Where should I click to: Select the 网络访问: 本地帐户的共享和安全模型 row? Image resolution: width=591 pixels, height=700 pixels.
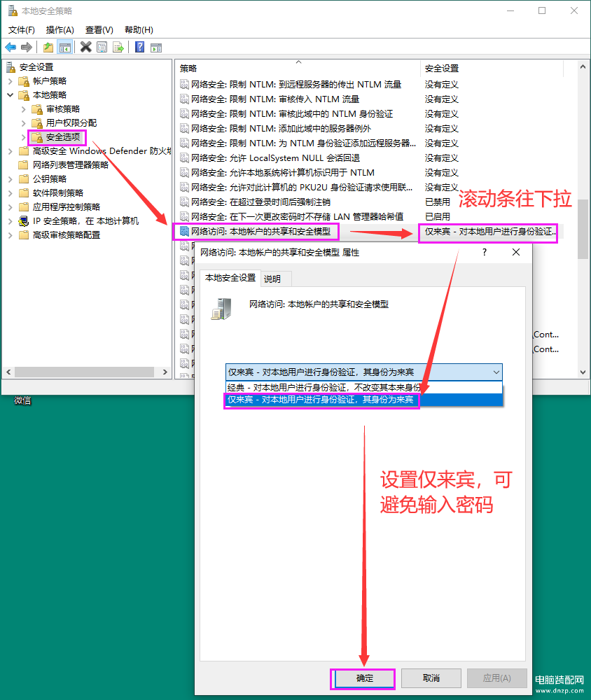coord(369,231)
